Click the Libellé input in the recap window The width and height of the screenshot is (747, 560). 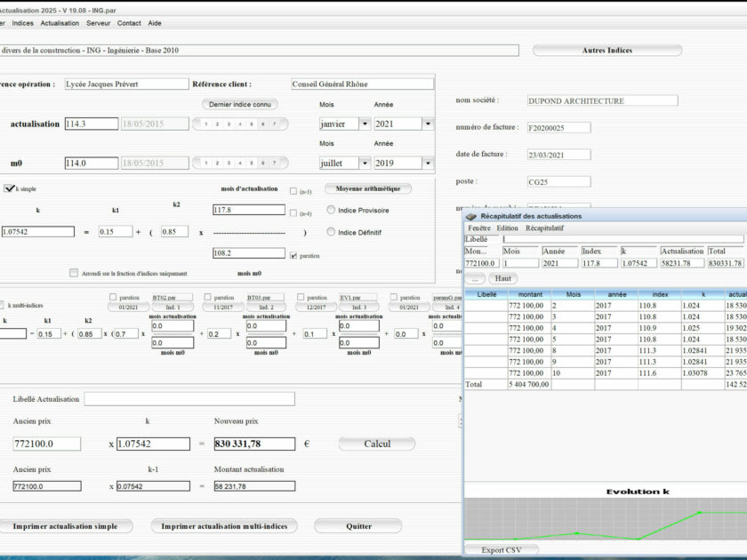point(623,239)
